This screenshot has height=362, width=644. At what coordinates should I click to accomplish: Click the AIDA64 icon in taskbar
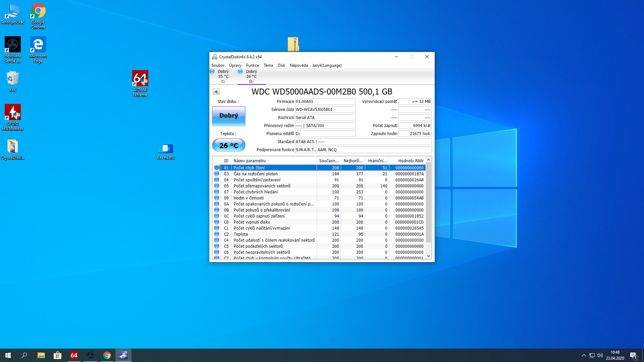[x=74, y=355]
